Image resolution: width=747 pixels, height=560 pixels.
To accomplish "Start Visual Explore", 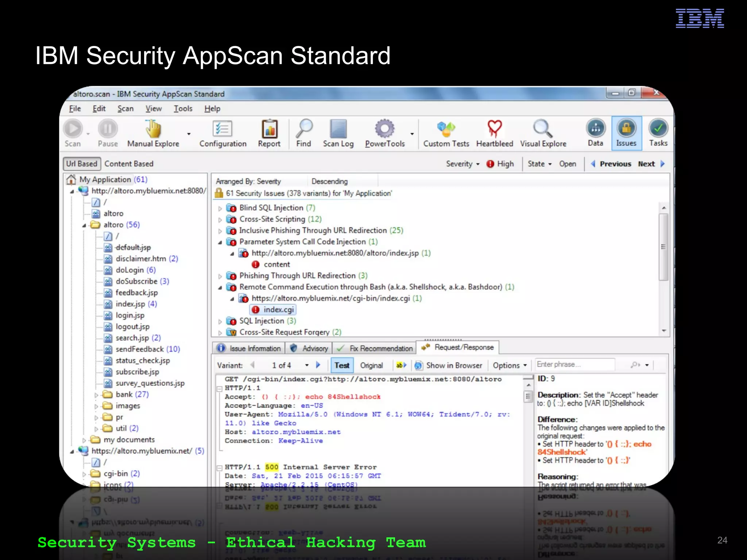I will (543, 134).
